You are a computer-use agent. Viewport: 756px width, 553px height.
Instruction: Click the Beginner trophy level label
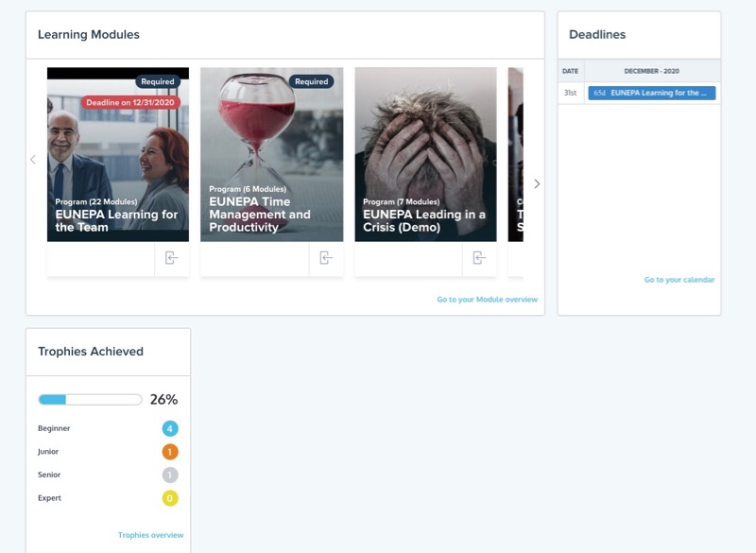pyautogui.click(x=54, y=428)
